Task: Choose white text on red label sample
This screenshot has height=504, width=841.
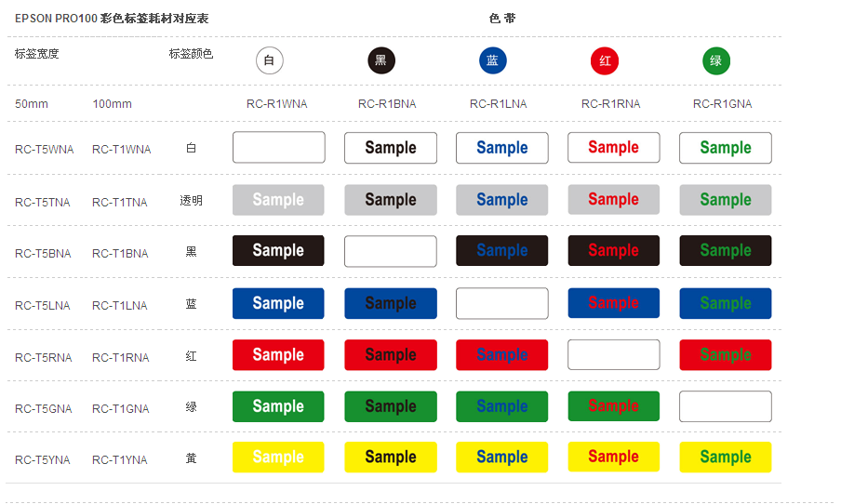Action: [278, 355]
